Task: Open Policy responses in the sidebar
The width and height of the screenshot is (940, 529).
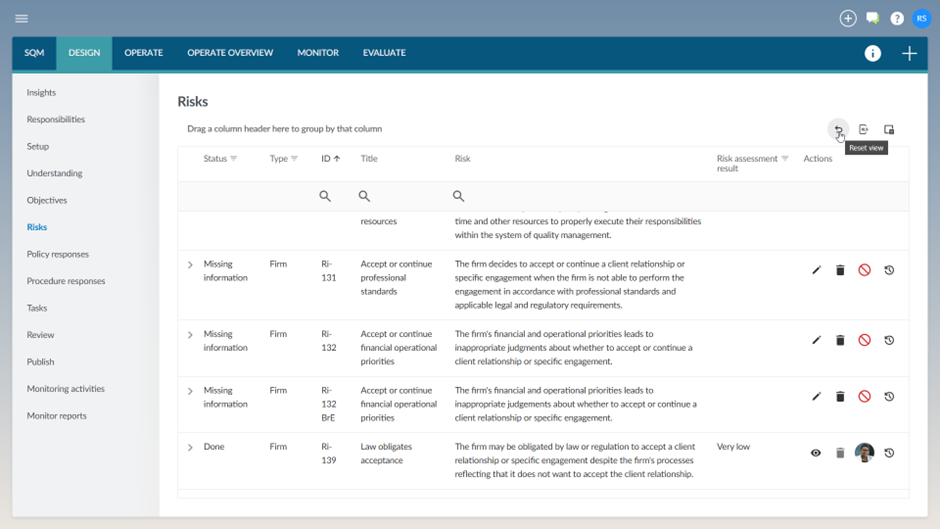Action: click(58, 254)
